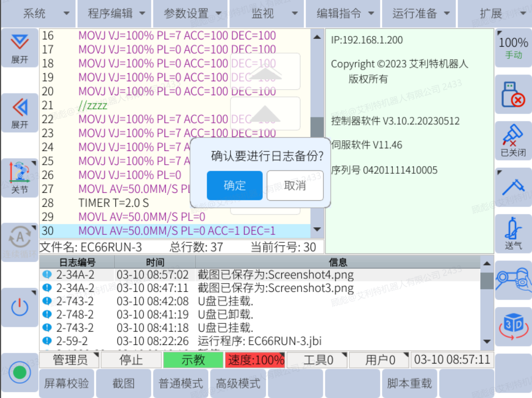
Task: Click the 送气 gas supply icon
Action: tap(513, 234)
